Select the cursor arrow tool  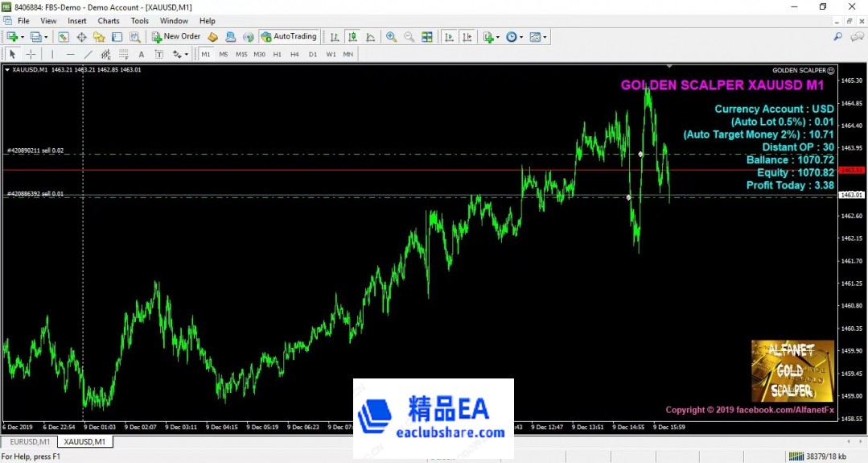(12, 54)
